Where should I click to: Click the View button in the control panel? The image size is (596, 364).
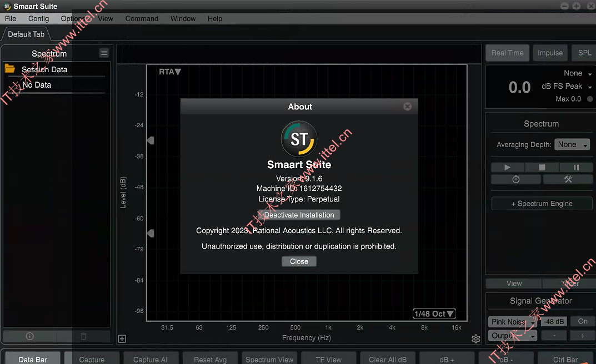pos(514,284)
